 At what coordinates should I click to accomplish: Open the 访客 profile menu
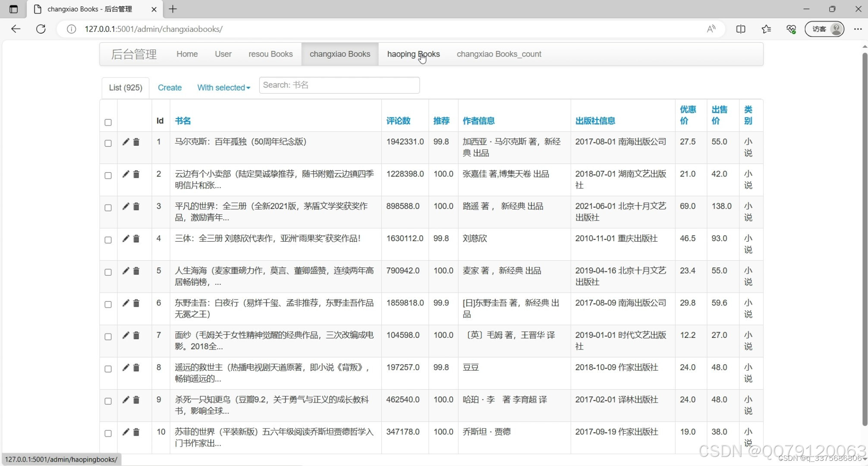823,29
